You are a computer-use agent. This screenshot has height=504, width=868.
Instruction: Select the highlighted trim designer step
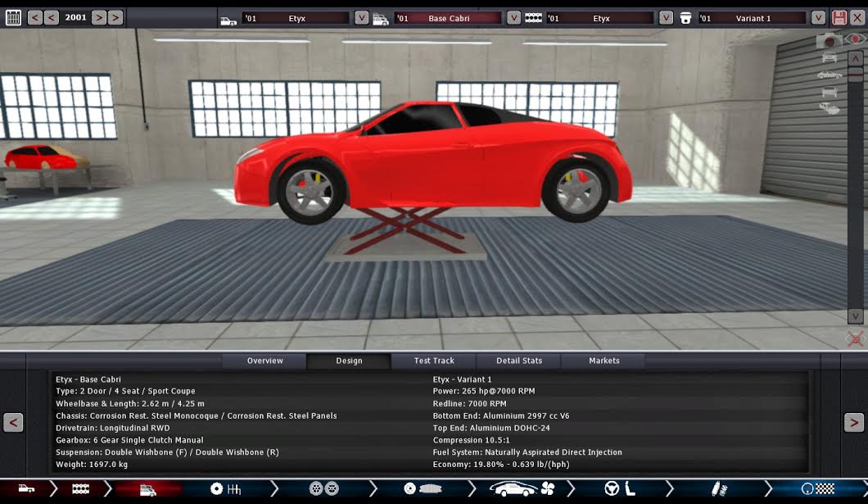tap(147, 489)
